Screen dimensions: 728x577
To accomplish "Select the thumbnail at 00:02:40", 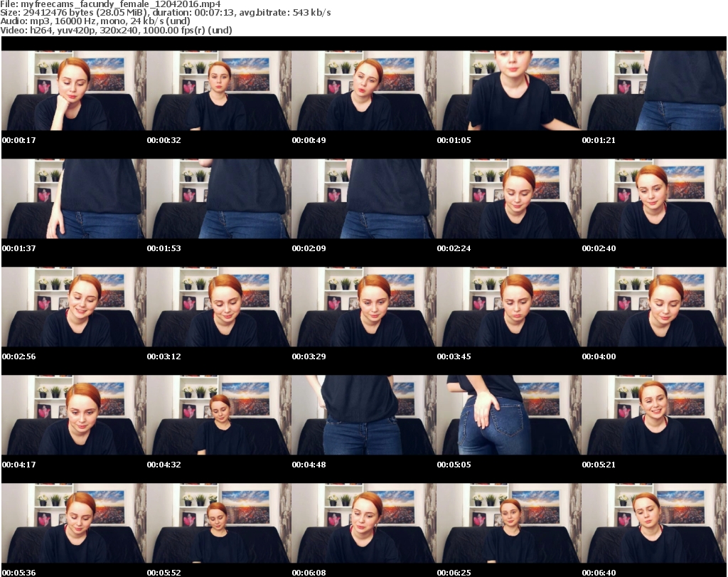I will pyautogui.click(x=654, y=198).
